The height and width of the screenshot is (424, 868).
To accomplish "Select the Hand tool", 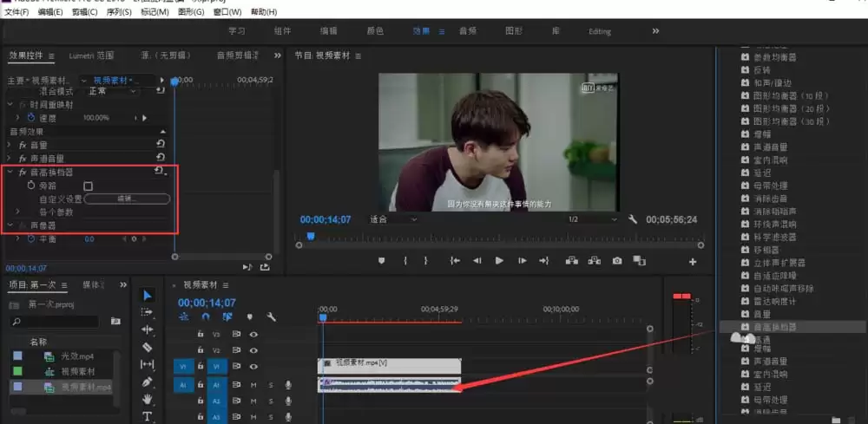I will click(148, 399).
